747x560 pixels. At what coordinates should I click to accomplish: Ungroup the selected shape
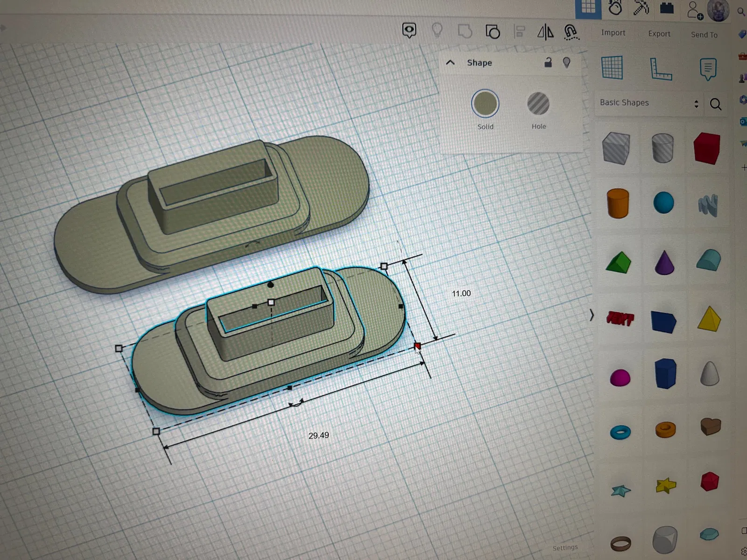pyautogui.click(x=493, y=32)
